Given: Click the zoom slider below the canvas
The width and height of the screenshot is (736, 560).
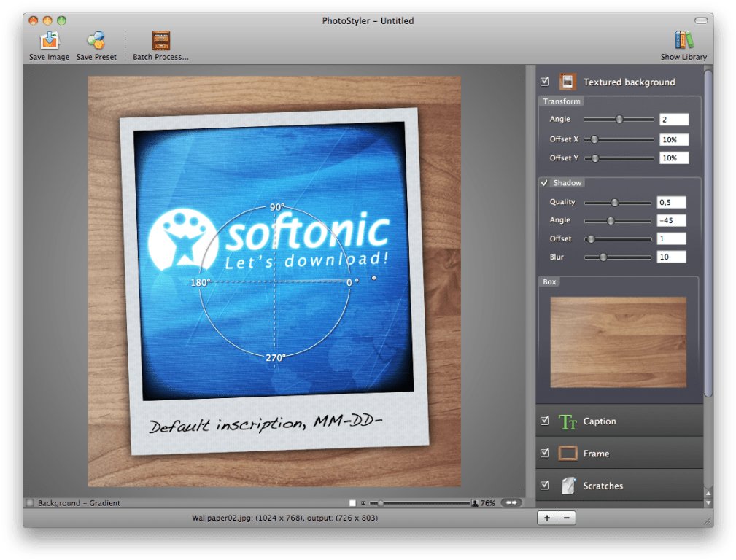Looking at the screenshot, I should point(419,503).
